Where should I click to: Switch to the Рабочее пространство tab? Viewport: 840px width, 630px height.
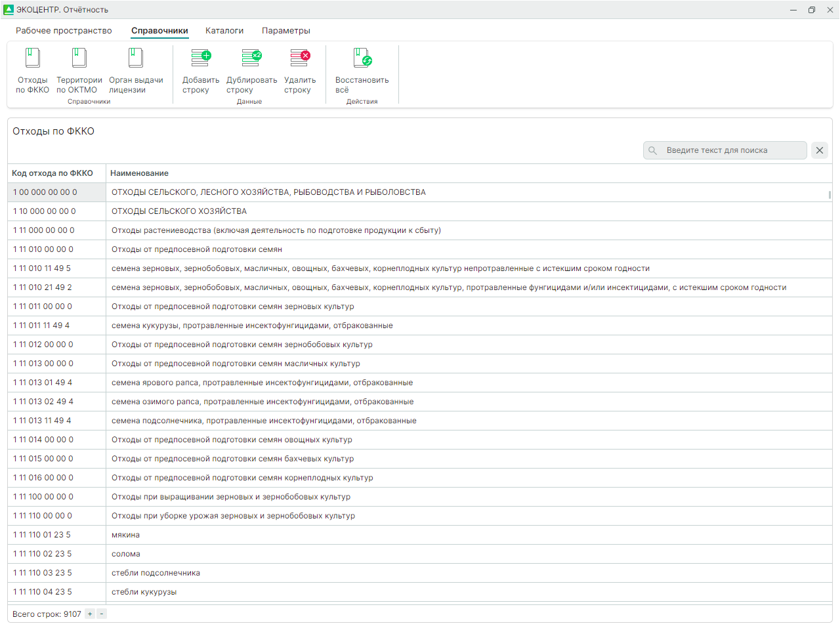(64, 31)
